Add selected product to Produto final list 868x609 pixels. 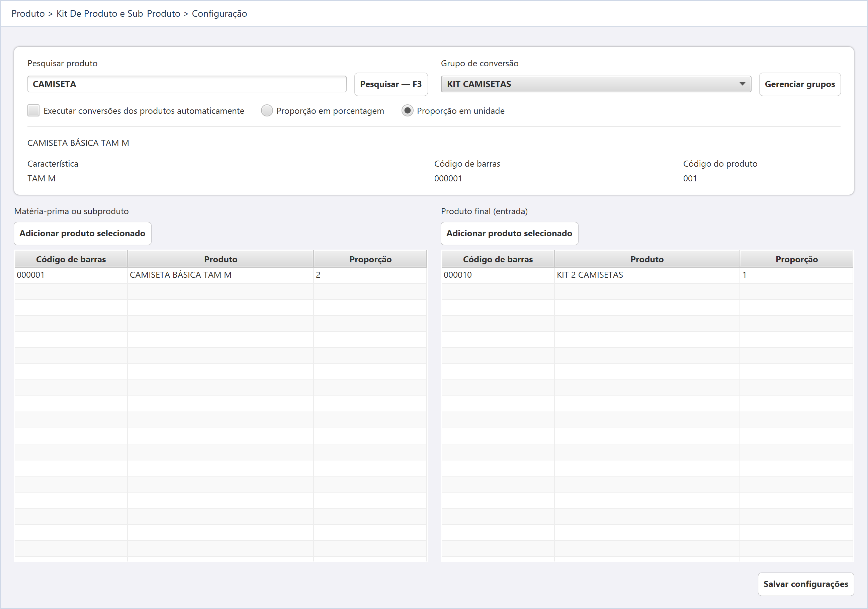coord(509,233)
